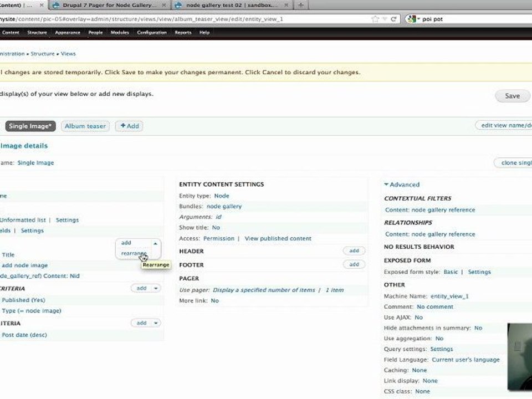Screen dimensions: 532x399
Task: Edit Arguments id setting
Action: (x=218, y=217)
